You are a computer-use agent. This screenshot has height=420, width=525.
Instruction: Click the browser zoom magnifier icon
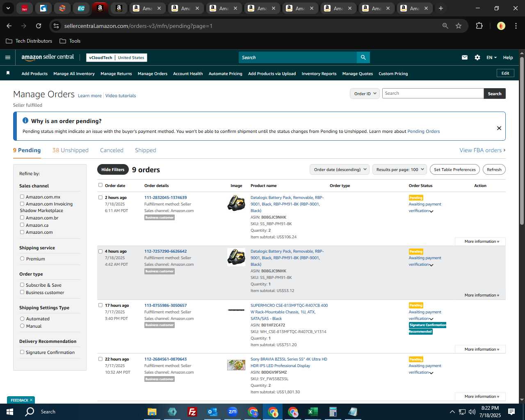(x=445, y=26)
